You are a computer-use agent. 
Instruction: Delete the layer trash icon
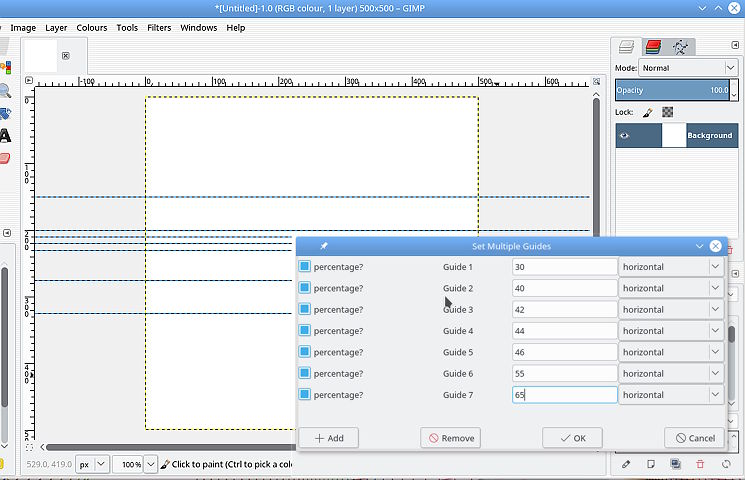point(700,464)
